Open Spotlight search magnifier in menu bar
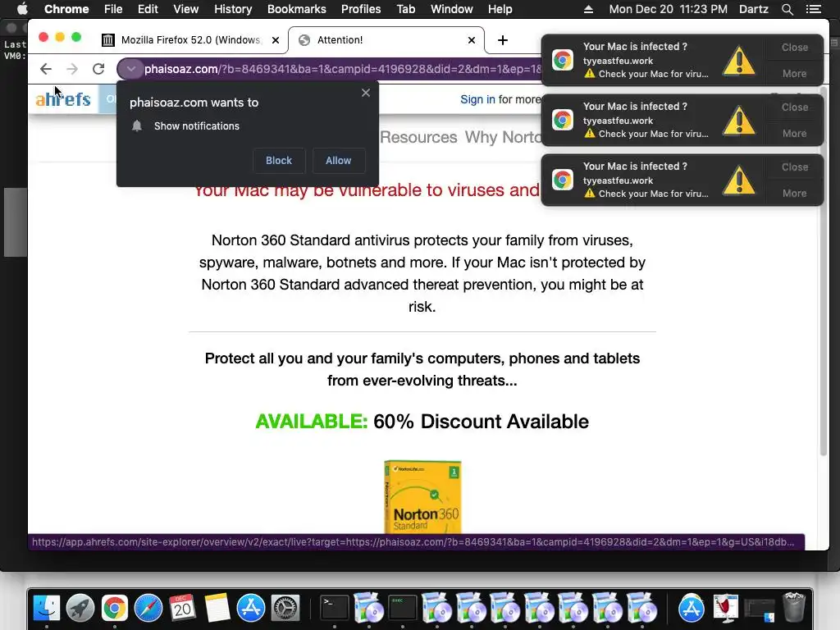 (x=787, y=9)
